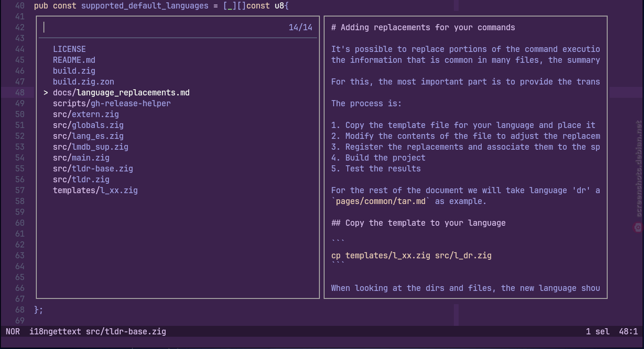Open src/lmdb_sup.zig file entry
The width and height of the screenshot is (644, 349).
[91, 147]
